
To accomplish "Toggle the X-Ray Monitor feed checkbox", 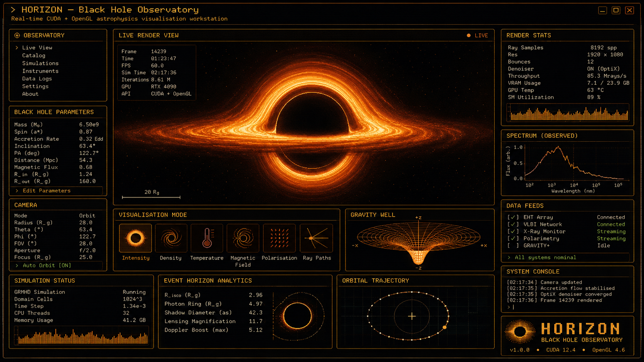I will click(x=513, y=232).
